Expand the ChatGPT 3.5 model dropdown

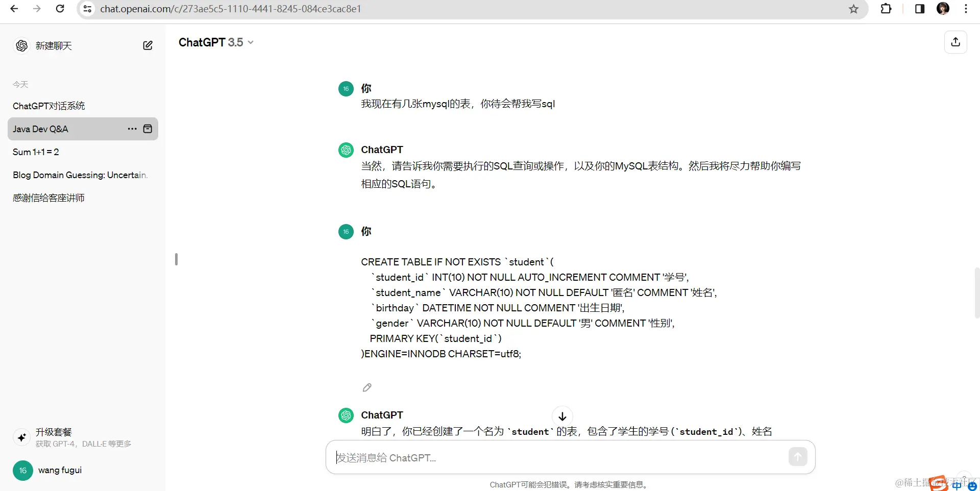click(216, 42)
